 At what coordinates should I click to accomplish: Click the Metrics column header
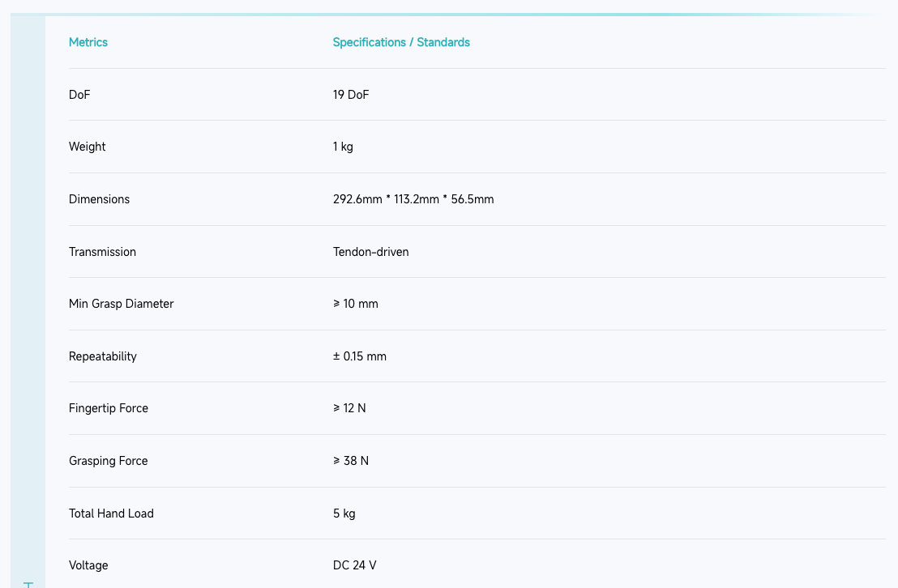(88, 42)
